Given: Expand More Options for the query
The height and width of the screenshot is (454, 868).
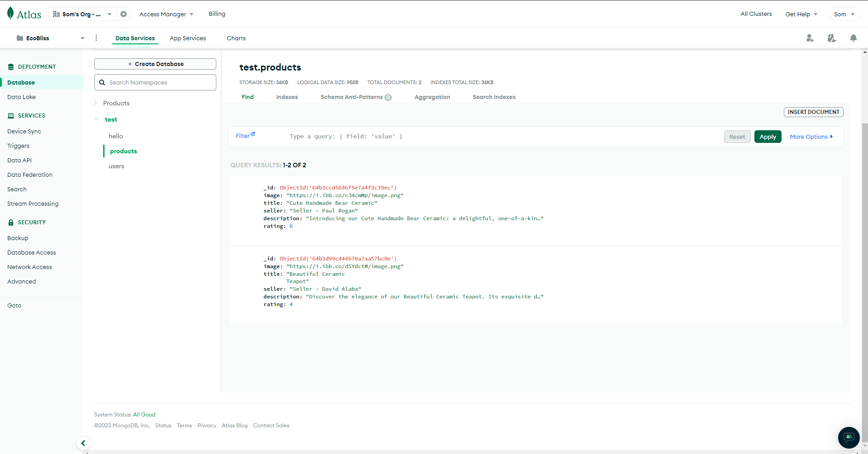Looking at the screenshot, I should coord(811,137).
